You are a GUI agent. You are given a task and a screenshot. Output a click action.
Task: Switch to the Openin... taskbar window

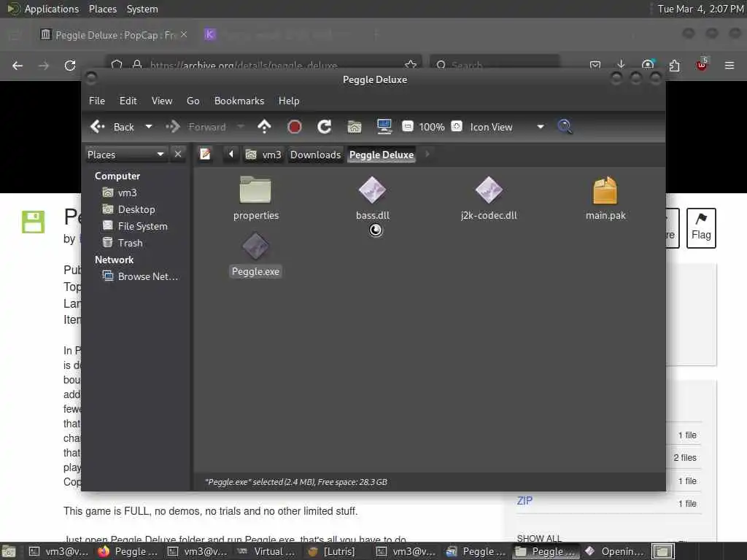(x=616, y=551)
